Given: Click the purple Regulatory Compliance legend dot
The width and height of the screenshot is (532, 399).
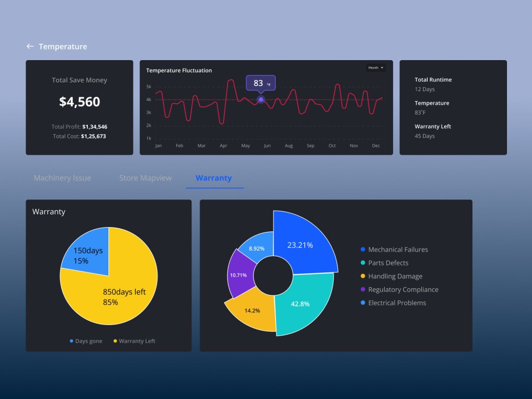Looking at the screenshot, I should point(362,289).
